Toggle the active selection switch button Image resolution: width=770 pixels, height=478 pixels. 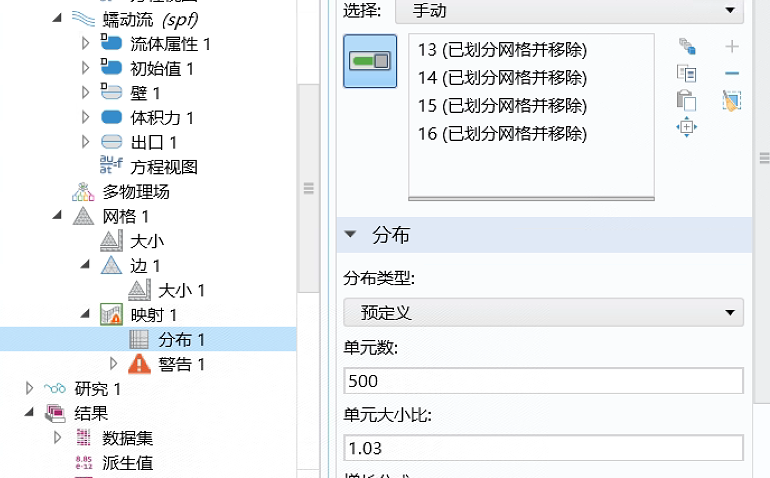pos(370,61)
